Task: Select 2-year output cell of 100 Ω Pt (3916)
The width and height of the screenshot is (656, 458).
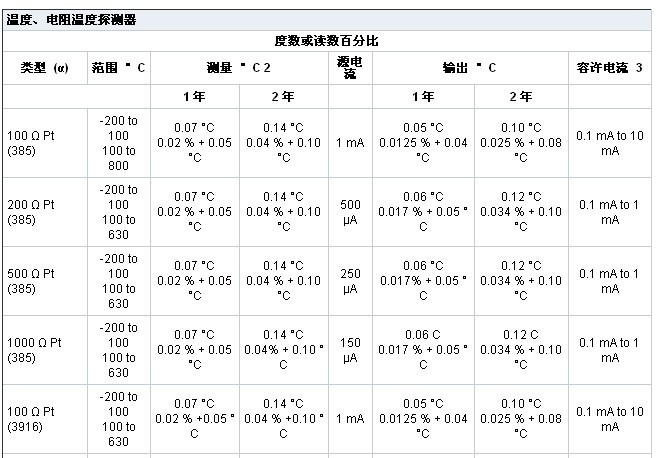Action: pos(521,419)
